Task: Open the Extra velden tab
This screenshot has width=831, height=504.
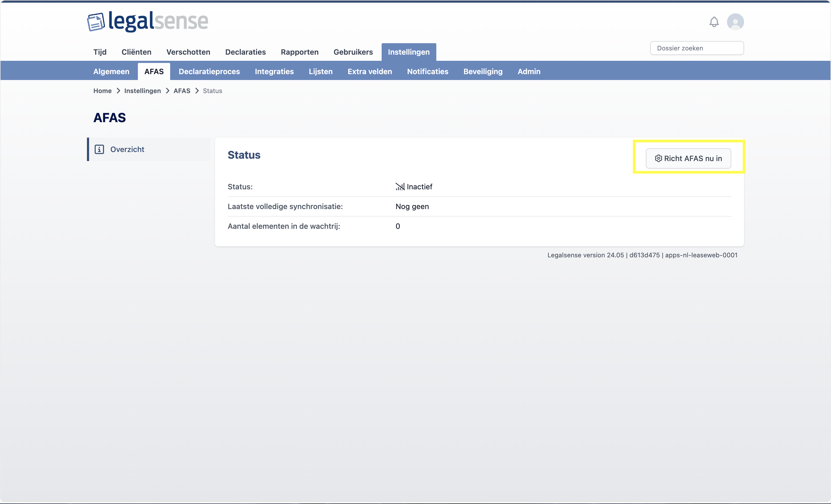Action: (x=370, y=71)
